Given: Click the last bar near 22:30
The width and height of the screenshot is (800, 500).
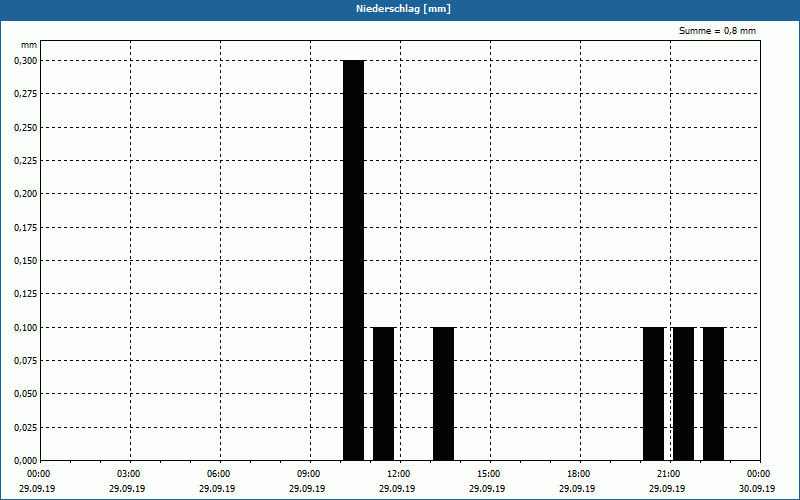Looking at the screenshot, I should click(x=713, y=393).
